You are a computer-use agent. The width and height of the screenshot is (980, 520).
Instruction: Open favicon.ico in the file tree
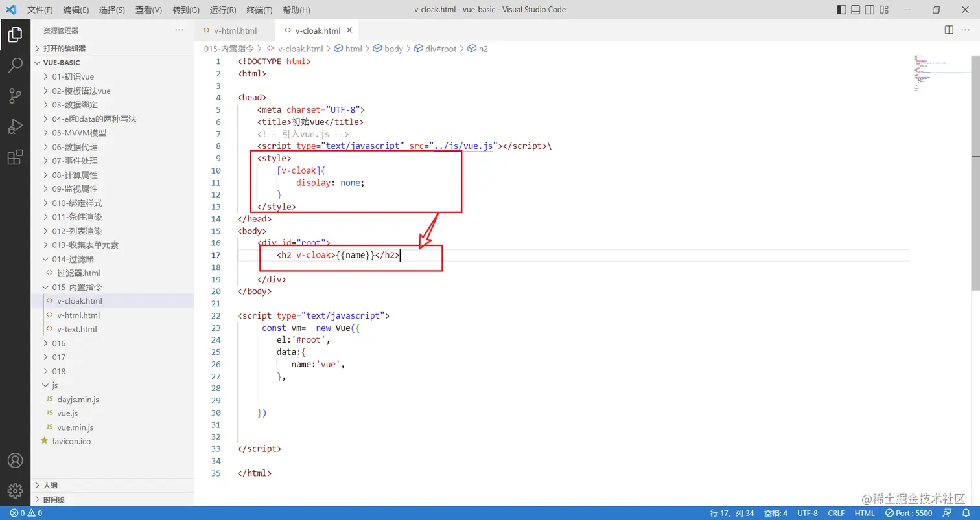pyautogui.click(x=113, y=442)
